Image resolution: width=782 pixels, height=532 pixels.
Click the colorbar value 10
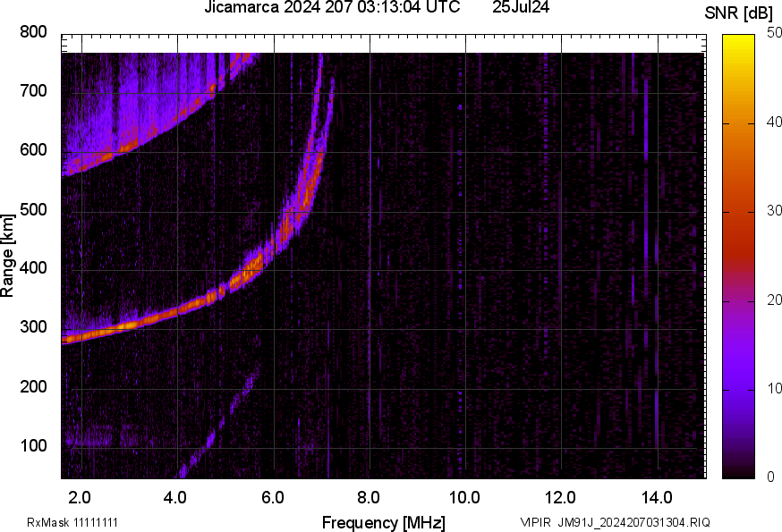tap(774, 388)
